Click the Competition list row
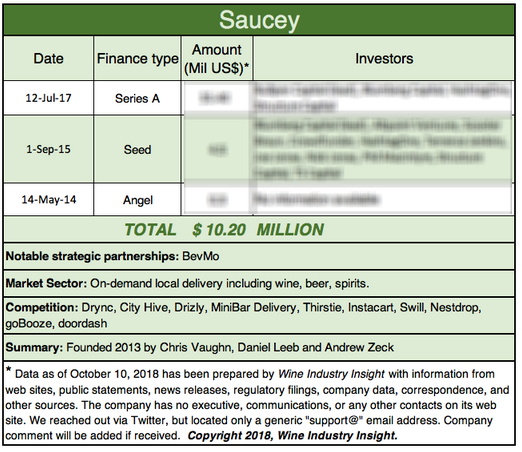This screenshot has height=452, width=522. (259, 315)
